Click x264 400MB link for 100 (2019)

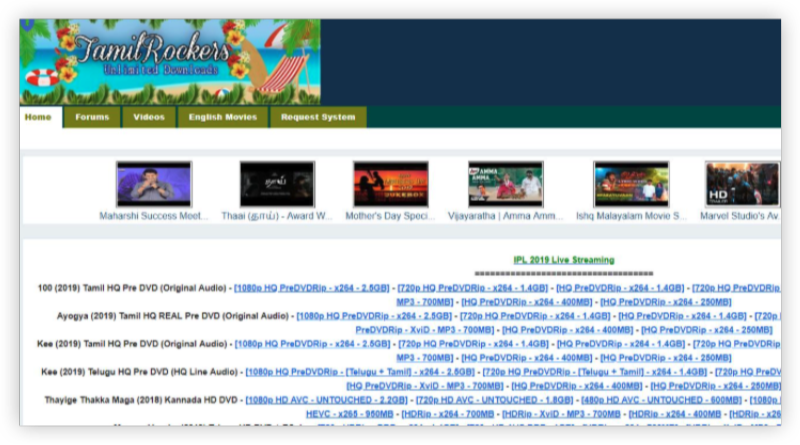click(x=527, y=302)
